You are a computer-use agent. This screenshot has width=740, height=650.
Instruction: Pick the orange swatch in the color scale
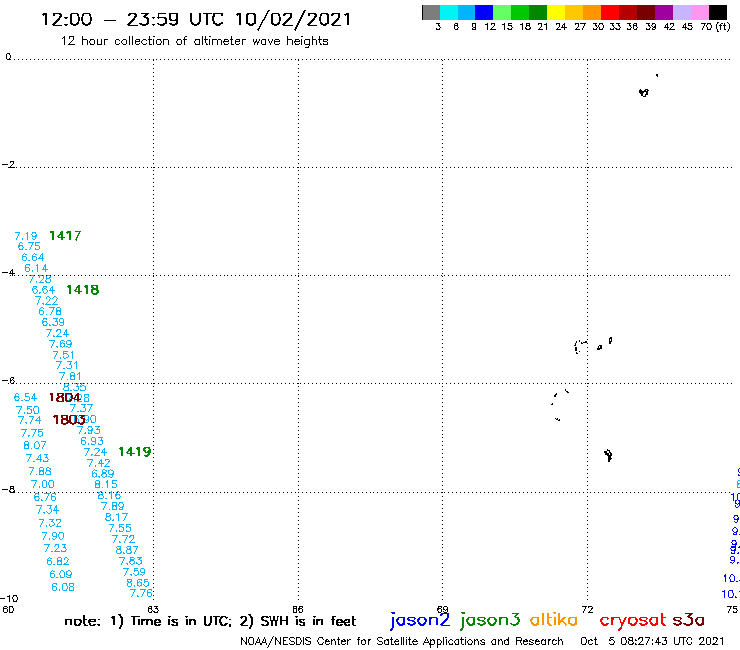592,12
